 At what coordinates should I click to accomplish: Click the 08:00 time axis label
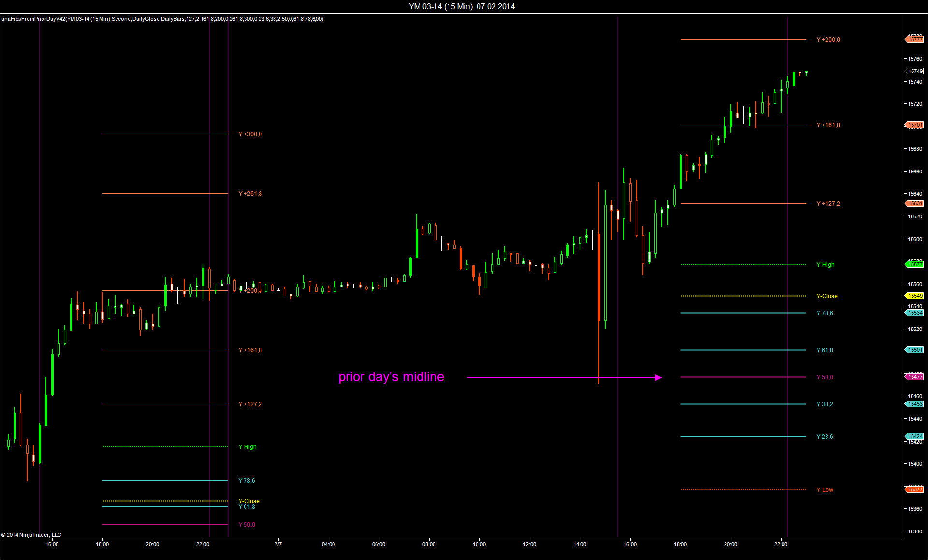[x=429, y=544]
